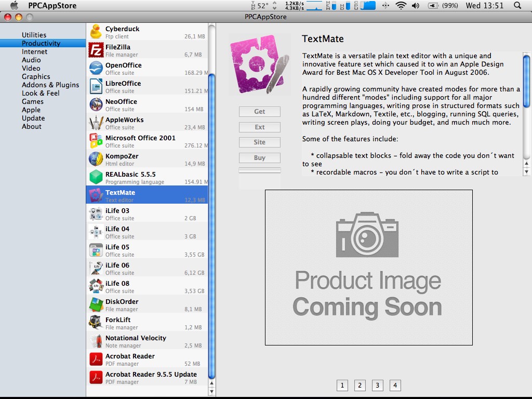Click the NeoOffice app icon

96,104
